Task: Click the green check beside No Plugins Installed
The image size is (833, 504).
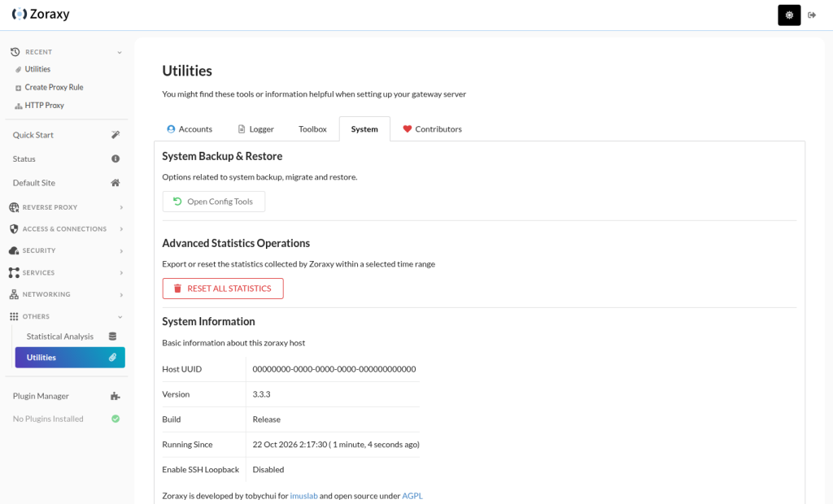Action: pyautogui.click(x=116, y=419)
